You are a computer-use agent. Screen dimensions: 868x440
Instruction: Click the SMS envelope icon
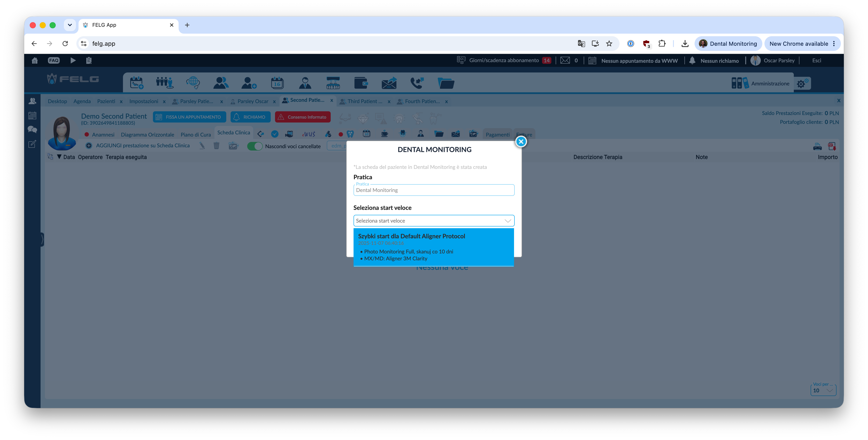[389, 83]
